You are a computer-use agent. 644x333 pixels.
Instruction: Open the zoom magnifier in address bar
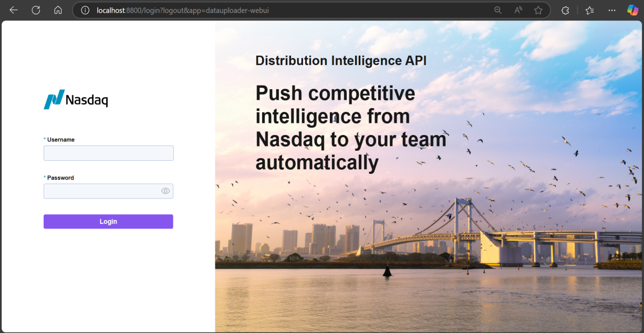pyautogui.click(x=498, y=10)
